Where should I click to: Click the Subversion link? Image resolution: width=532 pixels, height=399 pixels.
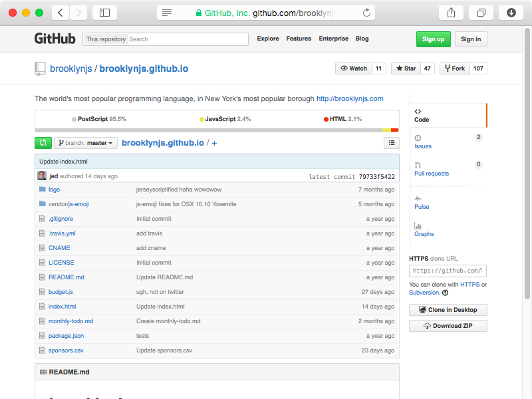[424, 293]
